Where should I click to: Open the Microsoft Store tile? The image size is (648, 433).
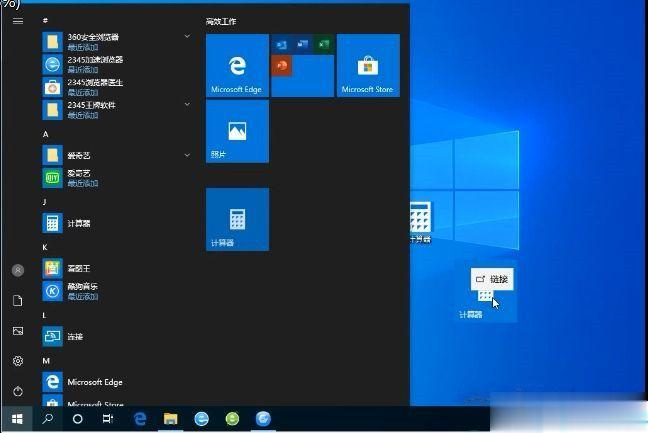click(x=368, y=65)
